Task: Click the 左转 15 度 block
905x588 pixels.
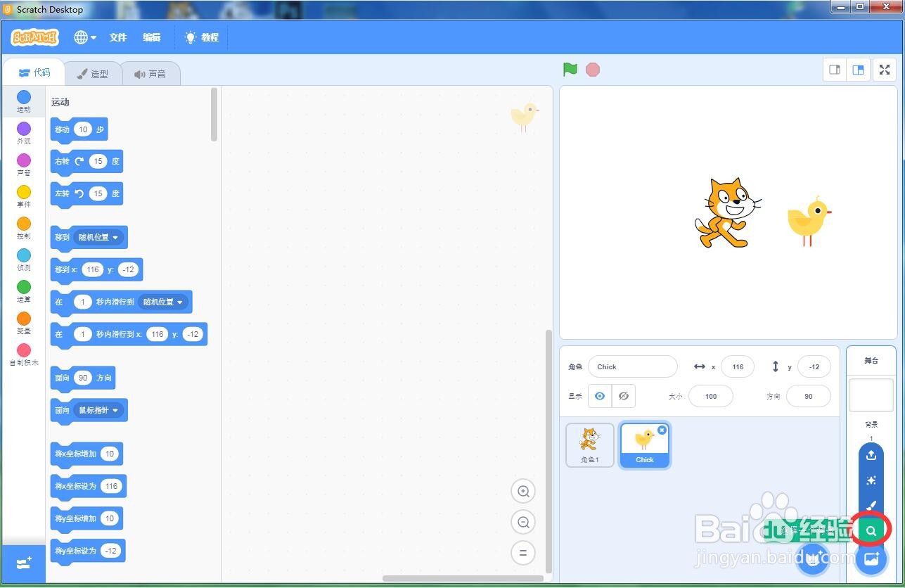Action: (86, 194)
